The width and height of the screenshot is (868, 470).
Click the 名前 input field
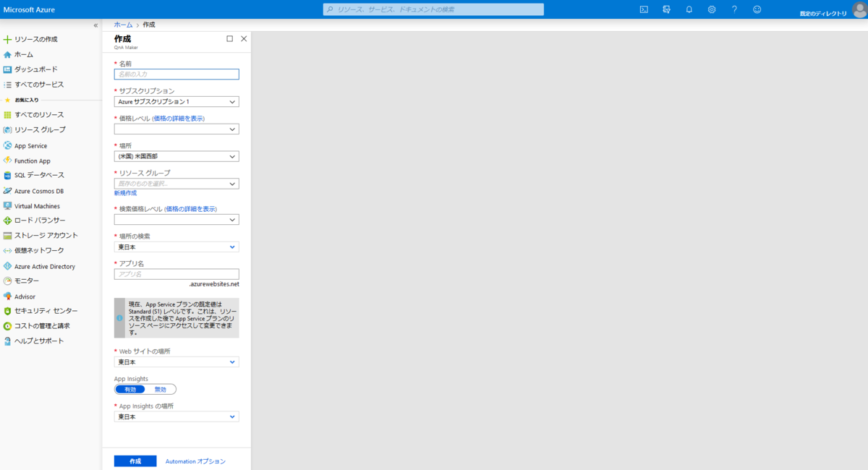point(176,74)
